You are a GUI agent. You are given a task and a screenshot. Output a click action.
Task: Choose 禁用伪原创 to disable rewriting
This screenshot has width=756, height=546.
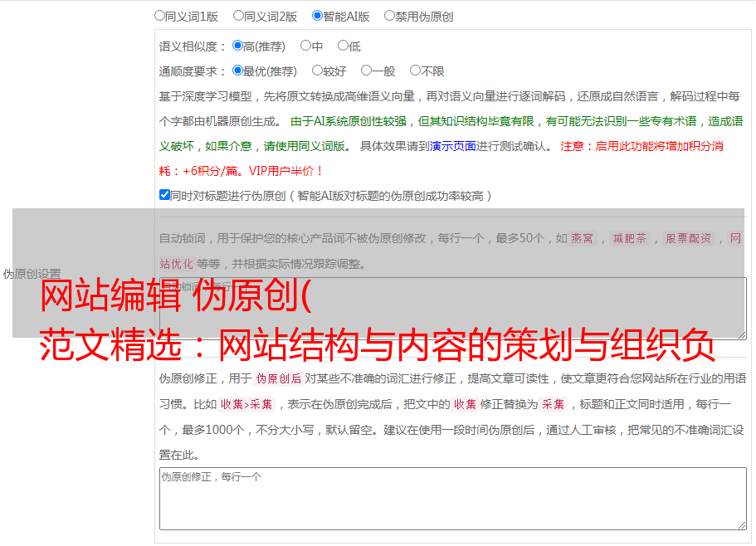click(x=389, y=16)
